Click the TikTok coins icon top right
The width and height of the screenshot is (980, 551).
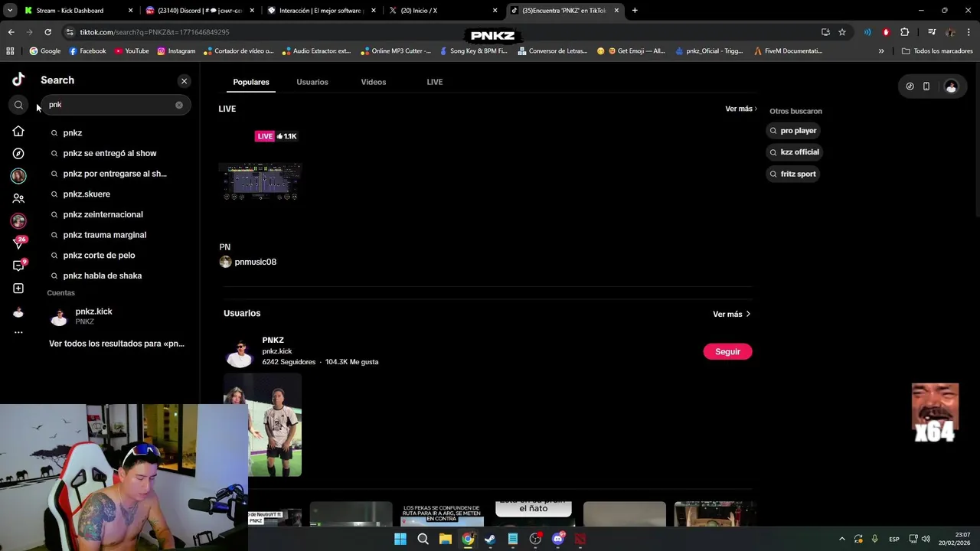click(910, 86)
